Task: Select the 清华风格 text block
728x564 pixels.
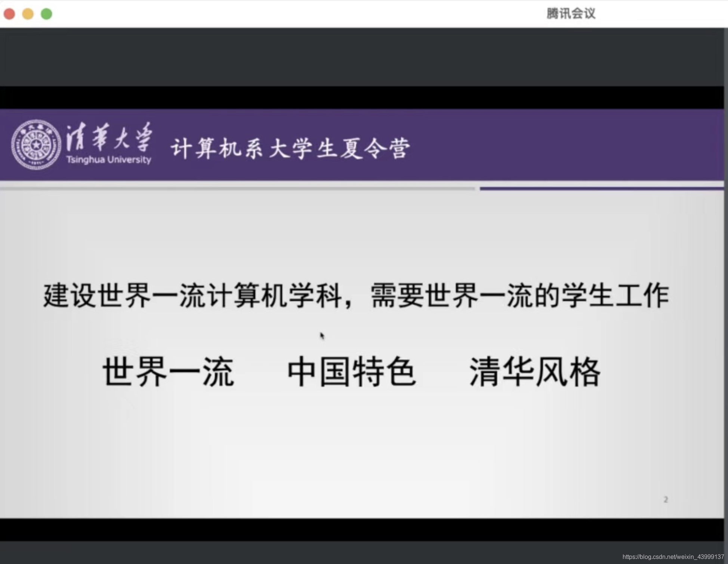Action: tap(534, 372)
